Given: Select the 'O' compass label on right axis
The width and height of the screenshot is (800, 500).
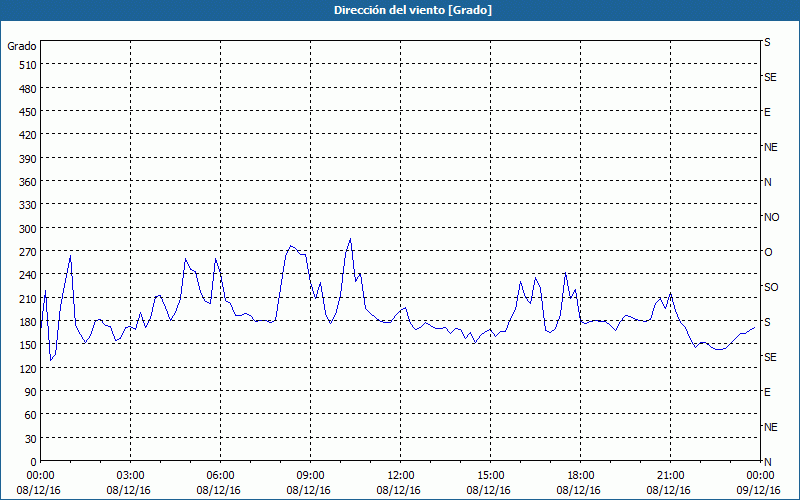Looking at the screenshot, I should click(x=768, y=252).
